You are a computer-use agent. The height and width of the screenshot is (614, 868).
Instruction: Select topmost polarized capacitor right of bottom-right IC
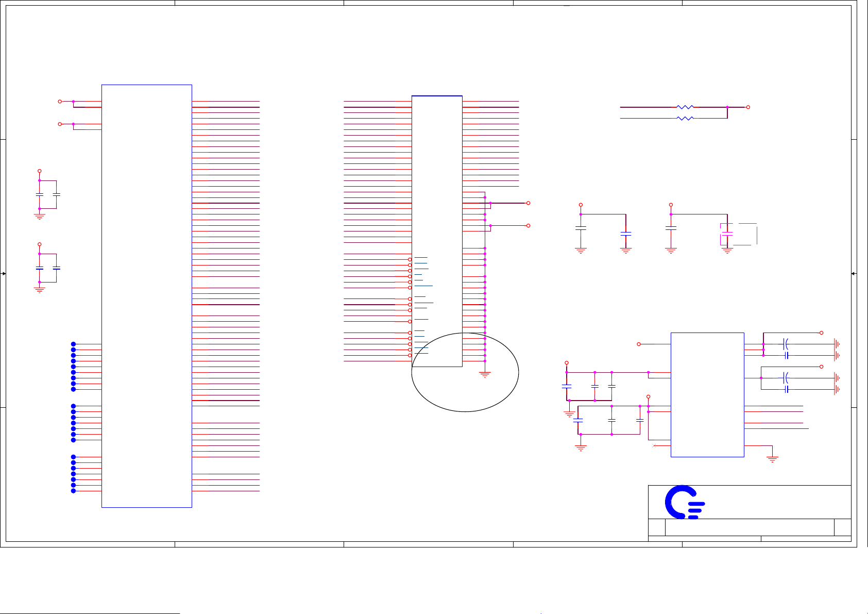coord(786,344)
